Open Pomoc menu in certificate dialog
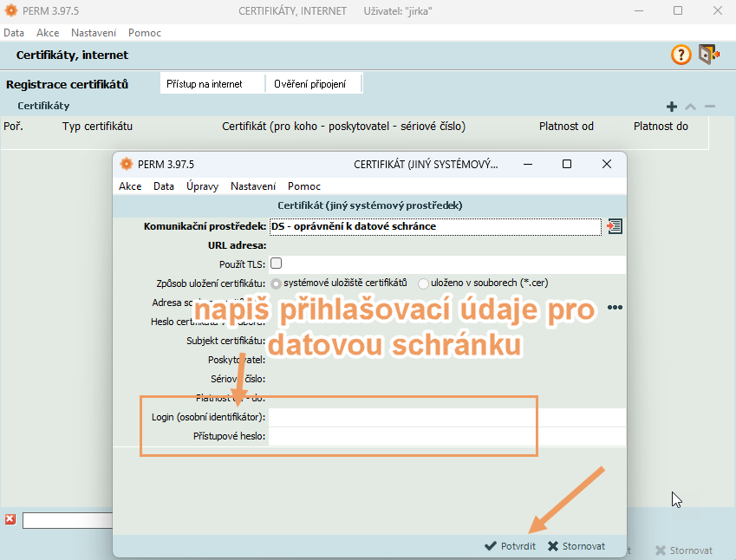The width and height of the screenshot is (736, 560). [x=304, y=186]
